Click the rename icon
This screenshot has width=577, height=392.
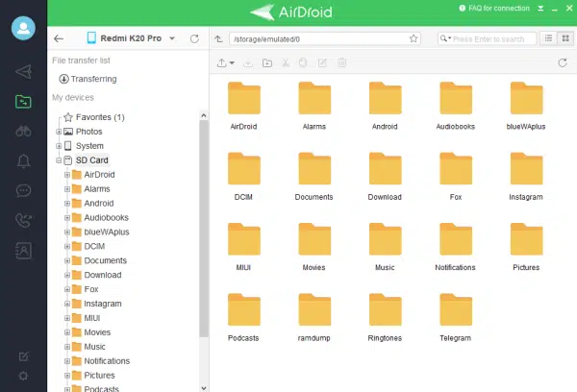pos(322,62)
